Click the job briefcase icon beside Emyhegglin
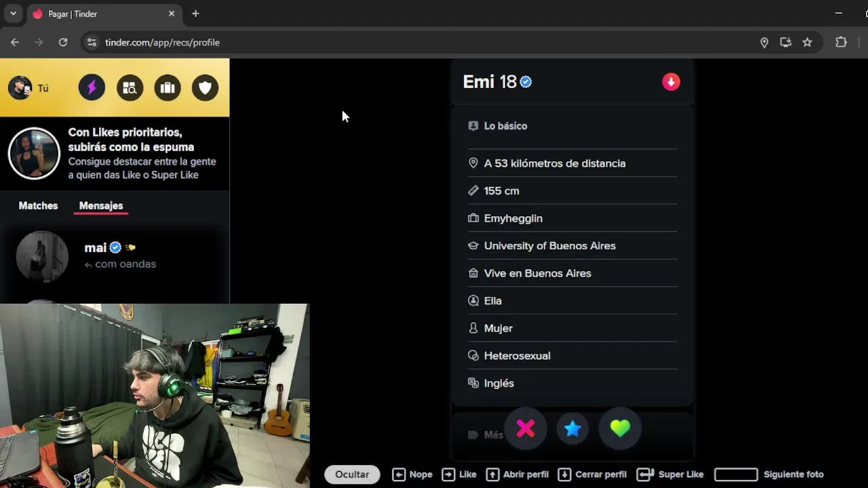The height and width of the screenshot is (488, 868). point(473,218)
